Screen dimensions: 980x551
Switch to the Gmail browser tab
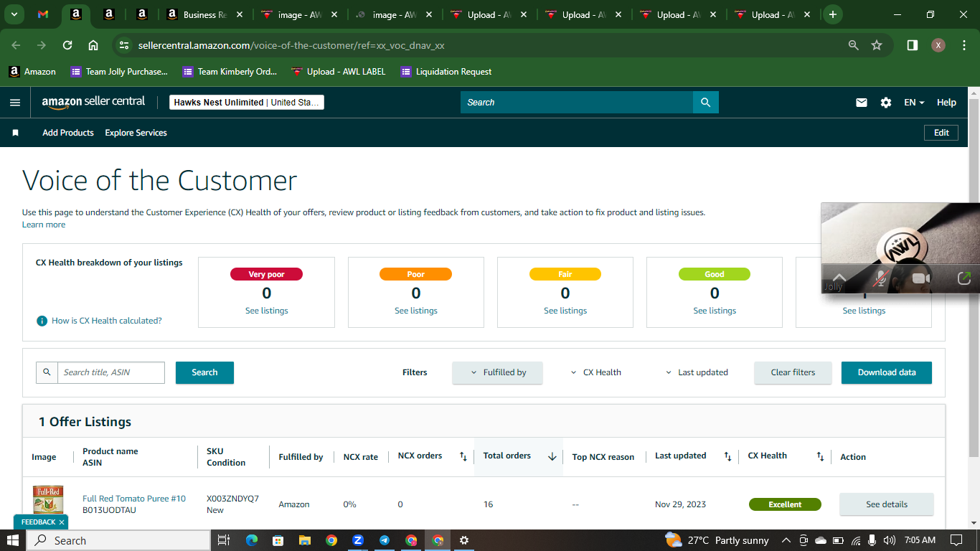point(43,14)
